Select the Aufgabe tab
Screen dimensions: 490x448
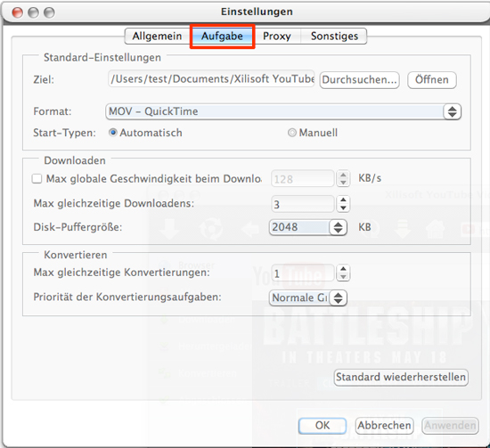coord(222,37)
